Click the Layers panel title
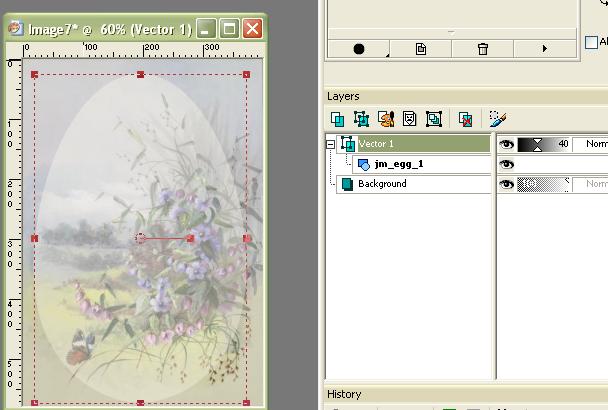Viewport: 608px width, 410px height. coord(343,96)
